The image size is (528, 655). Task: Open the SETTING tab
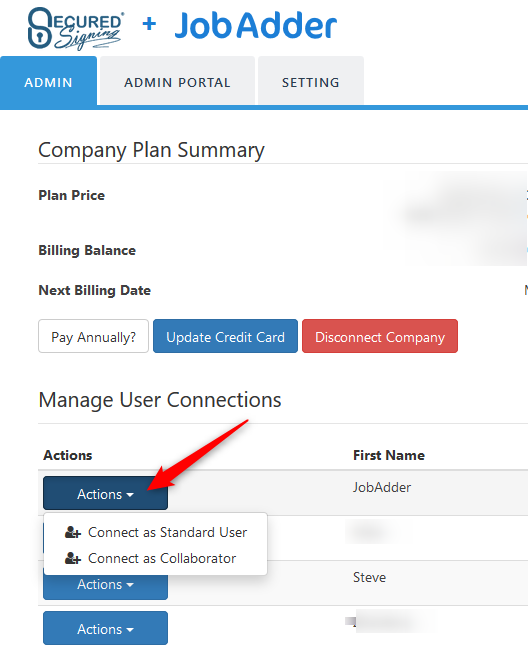tap(310, 81)
